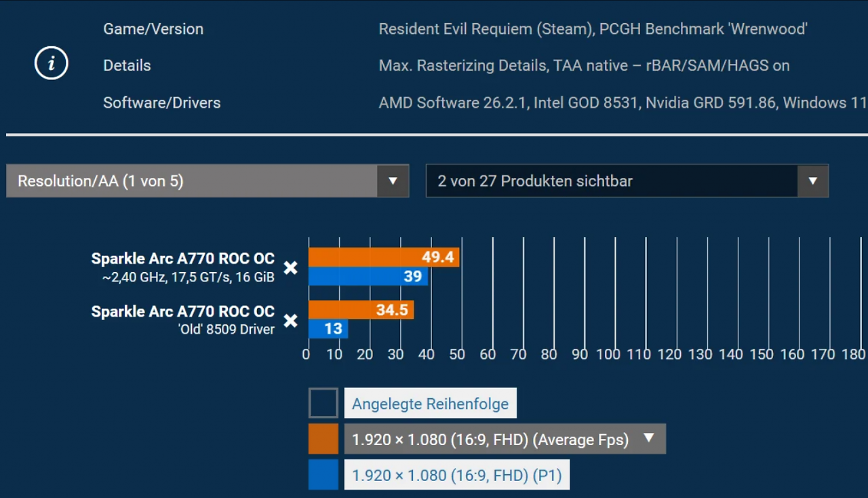Select the 'Game/Version' label
This screenshot has width=868, height=498.
pyautogui.click(x=153, y=29)
